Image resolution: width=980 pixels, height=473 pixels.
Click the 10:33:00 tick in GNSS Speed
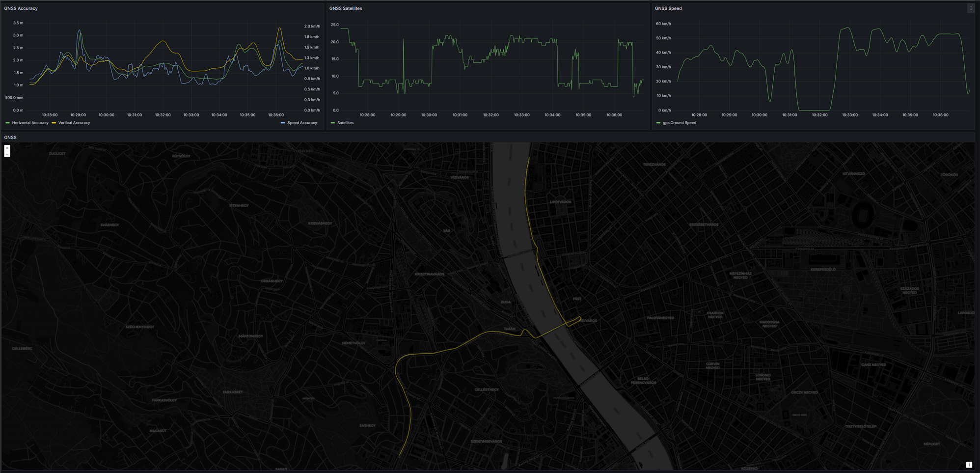(850, 115)
